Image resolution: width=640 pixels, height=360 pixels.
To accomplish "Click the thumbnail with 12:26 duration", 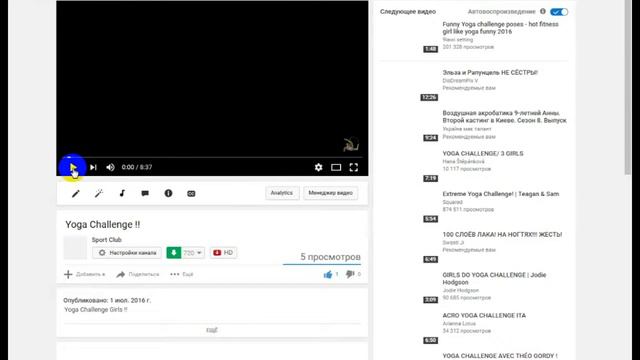I will 409,85.
